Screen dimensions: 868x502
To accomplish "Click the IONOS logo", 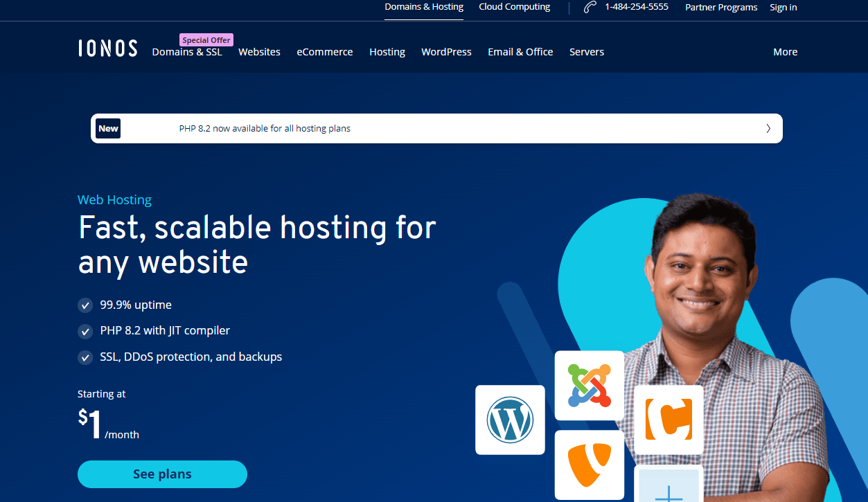I will tap(107, 48).
